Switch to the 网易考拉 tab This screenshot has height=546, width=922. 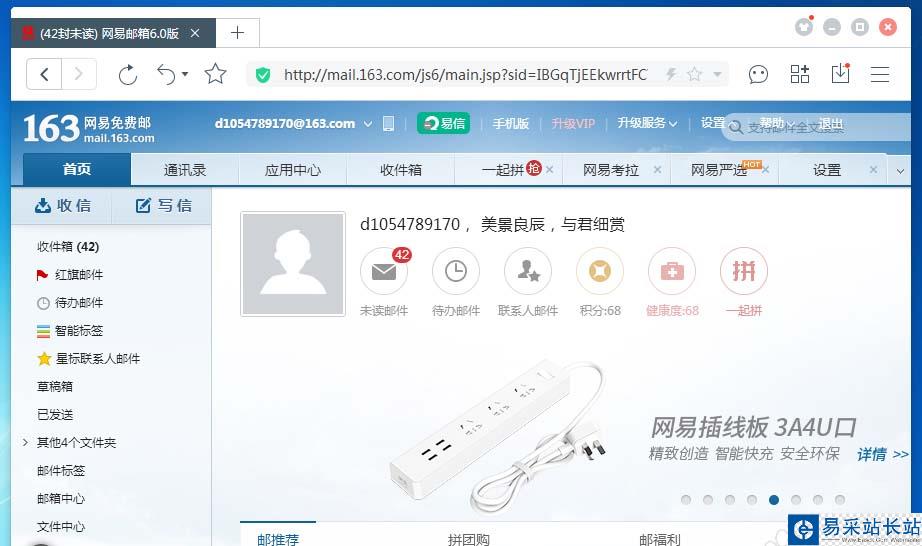point(610,170)
